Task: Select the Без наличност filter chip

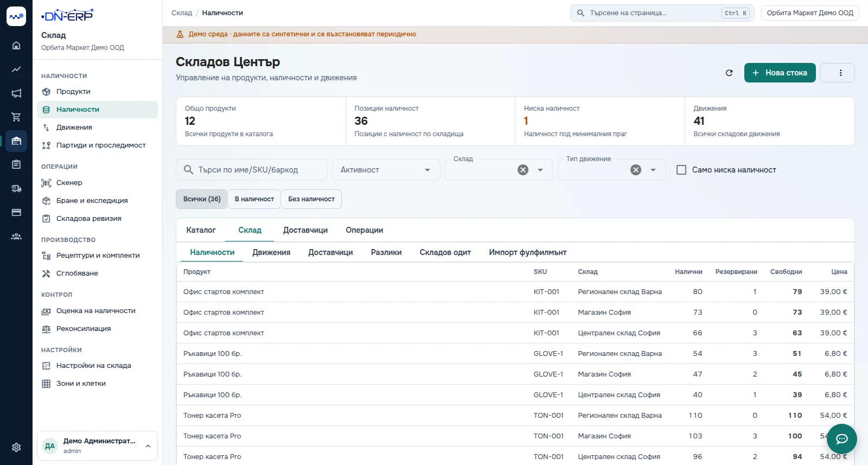Action: pyautogui.click(x=311, y=199)
